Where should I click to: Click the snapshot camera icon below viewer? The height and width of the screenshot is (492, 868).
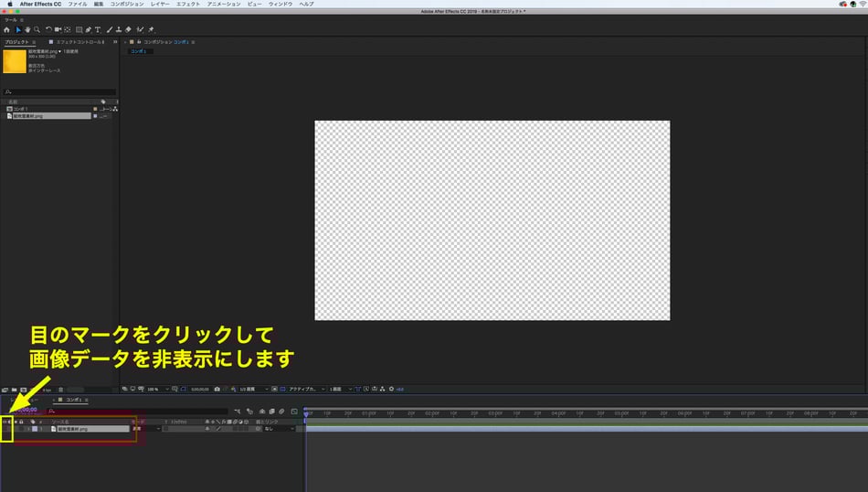pyautogui.click(x=217, y=389)
